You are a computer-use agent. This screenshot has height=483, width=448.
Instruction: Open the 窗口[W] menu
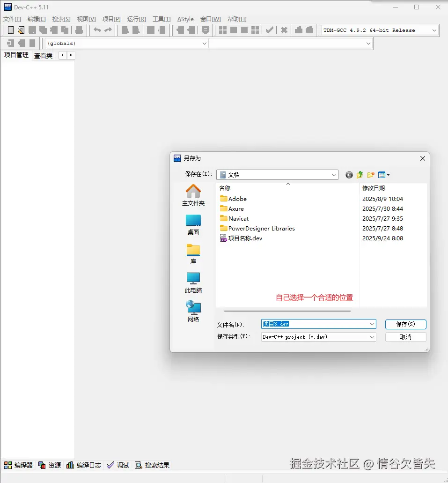[210, 19]
